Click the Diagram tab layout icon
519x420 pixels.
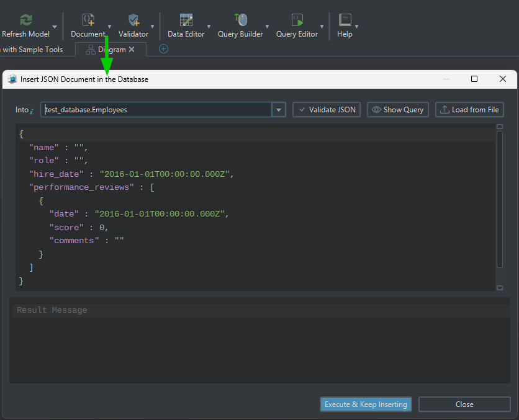[91, 50]
